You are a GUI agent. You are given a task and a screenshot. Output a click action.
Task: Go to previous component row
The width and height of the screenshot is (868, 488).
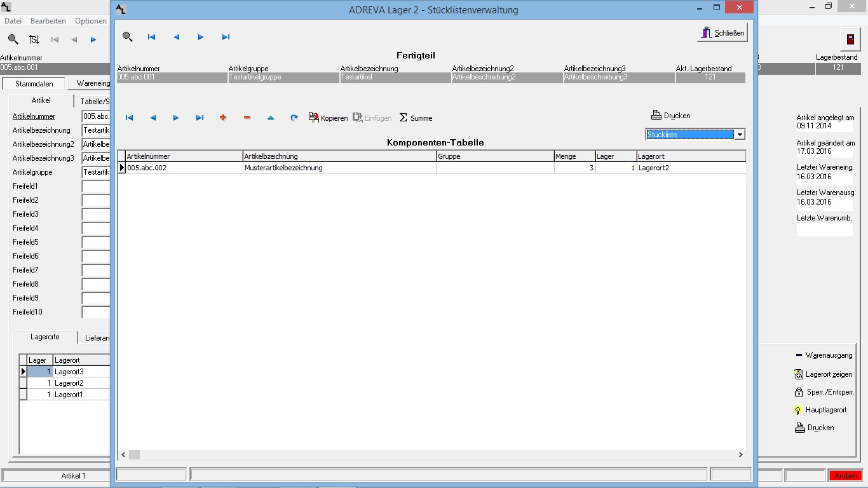tap(153, 118)
